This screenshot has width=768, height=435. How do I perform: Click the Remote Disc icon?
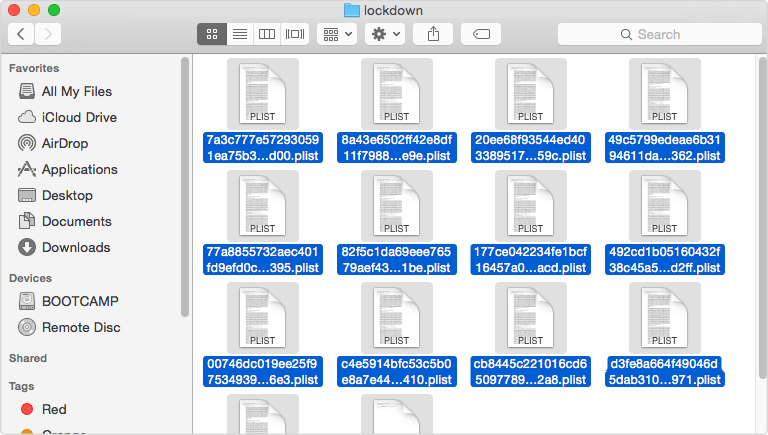(27, 327)
